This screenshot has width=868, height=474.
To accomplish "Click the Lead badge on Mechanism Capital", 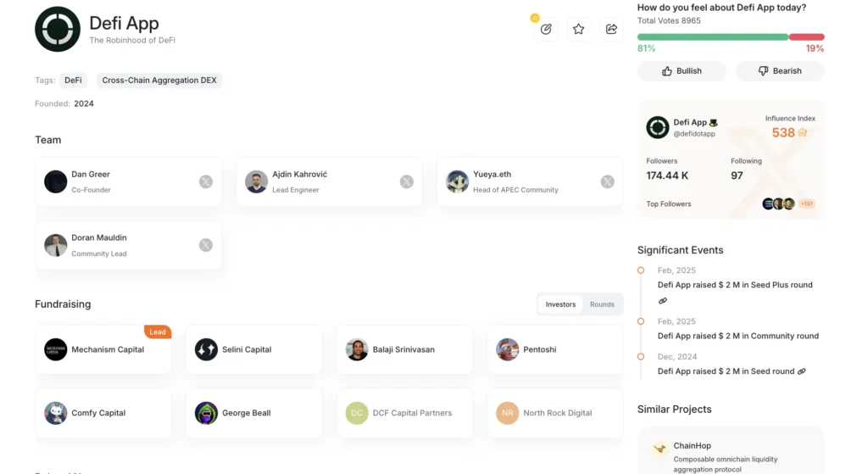I will pyautogui.click(x=157, y=332).
